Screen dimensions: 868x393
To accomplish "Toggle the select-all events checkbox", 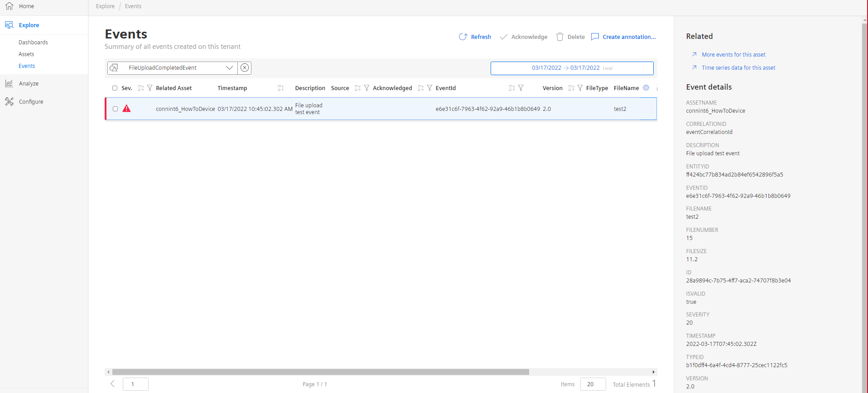I will point(115,88).
